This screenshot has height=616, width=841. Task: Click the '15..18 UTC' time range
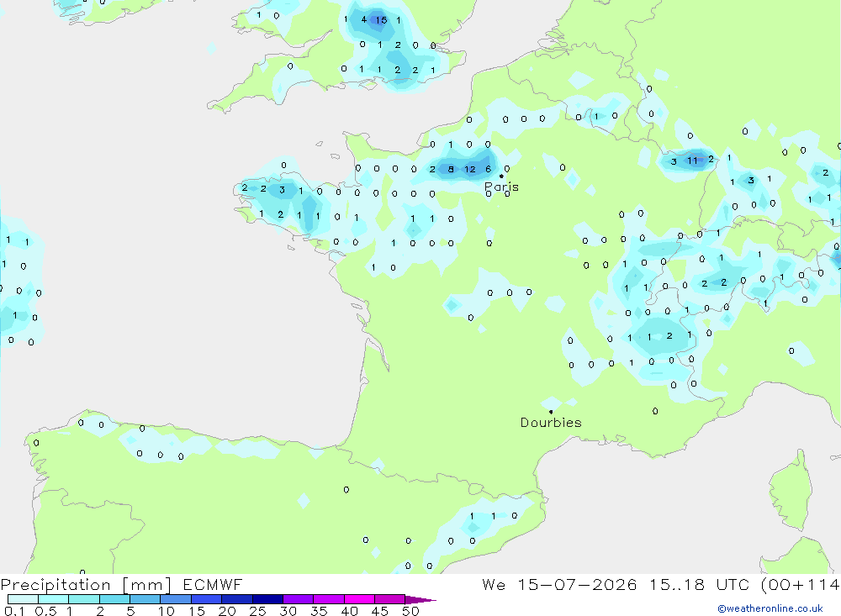[x=699, y=584]
